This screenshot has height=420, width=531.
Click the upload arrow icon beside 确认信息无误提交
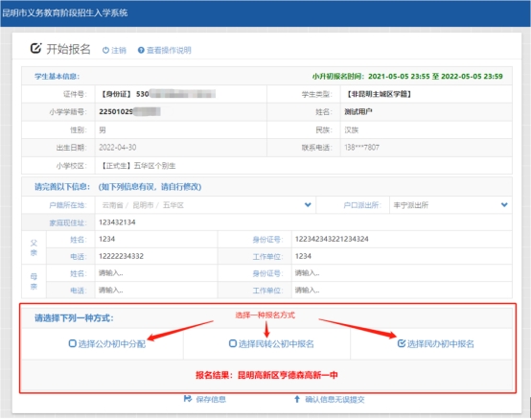coord(297,399)
